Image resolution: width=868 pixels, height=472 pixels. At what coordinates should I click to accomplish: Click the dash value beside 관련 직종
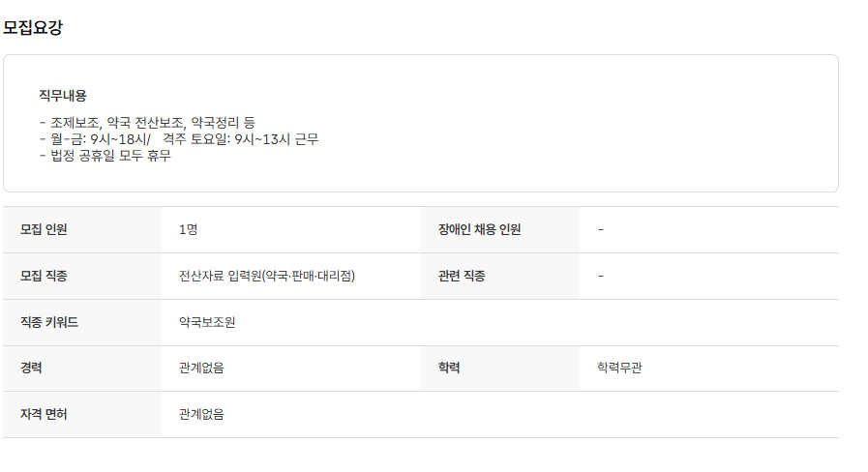pyautogui.click(x=601, y=276)
